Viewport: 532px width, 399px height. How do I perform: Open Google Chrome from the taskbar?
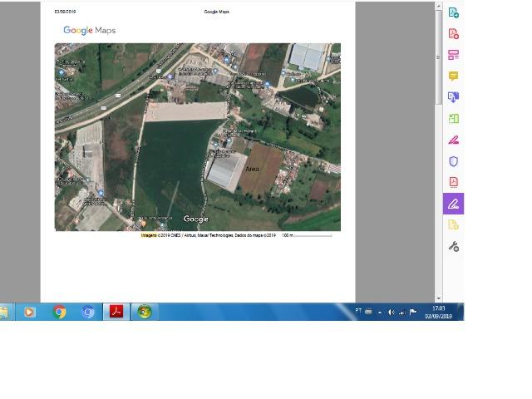coord(59,312)
